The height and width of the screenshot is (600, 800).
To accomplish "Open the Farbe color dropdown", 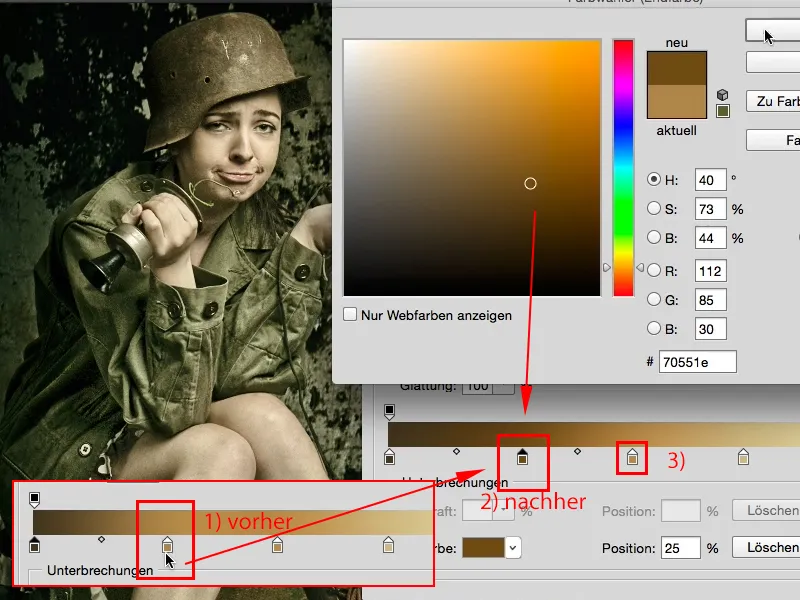I will pyautogui.click(x=511, y=547).
